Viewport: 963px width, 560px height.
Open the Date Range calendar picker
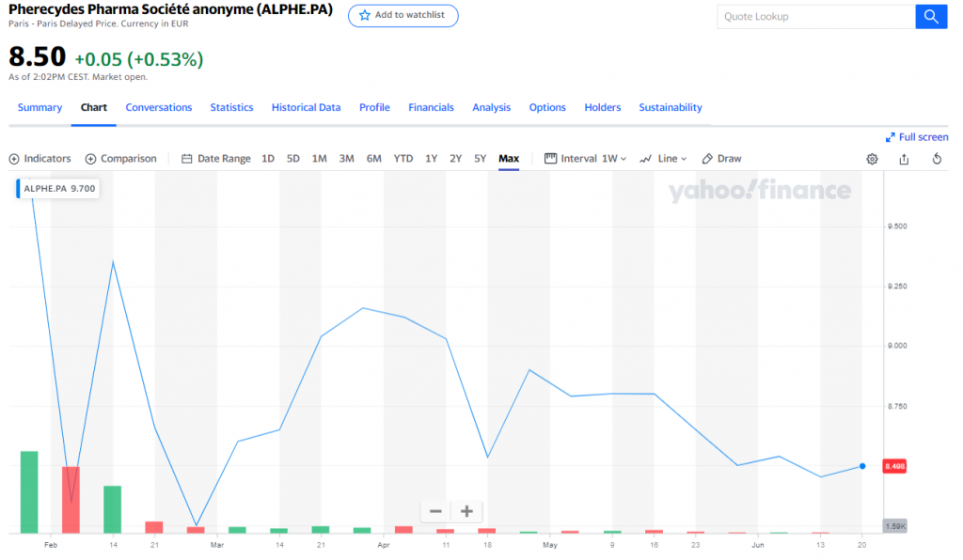(x=216, y=159)
